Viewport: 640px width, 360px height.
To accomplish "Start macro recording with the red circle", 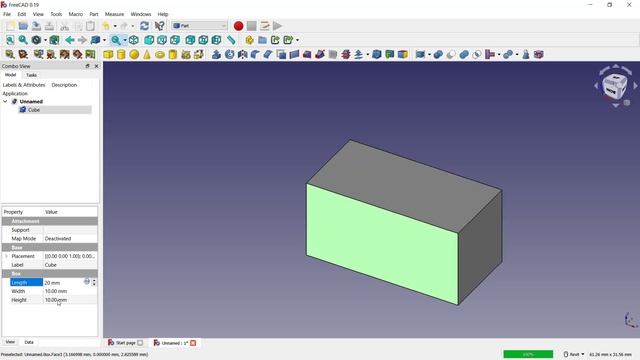I will pos(238,26).
